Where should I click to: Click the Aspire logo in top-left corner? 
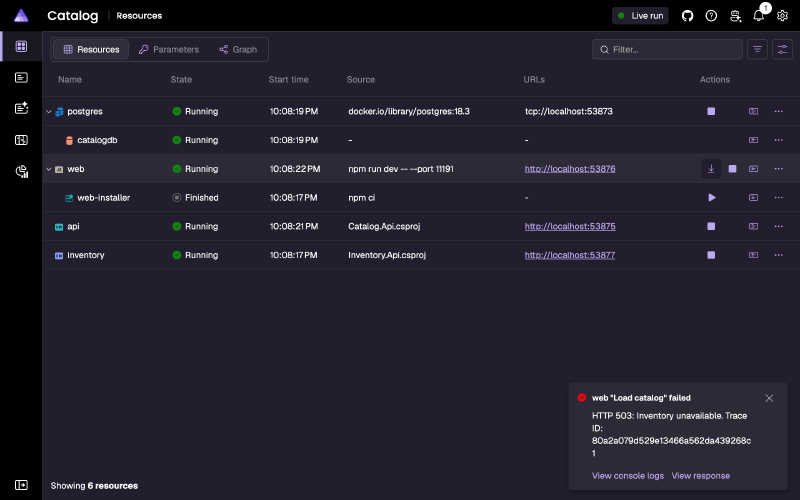[21, 16]
